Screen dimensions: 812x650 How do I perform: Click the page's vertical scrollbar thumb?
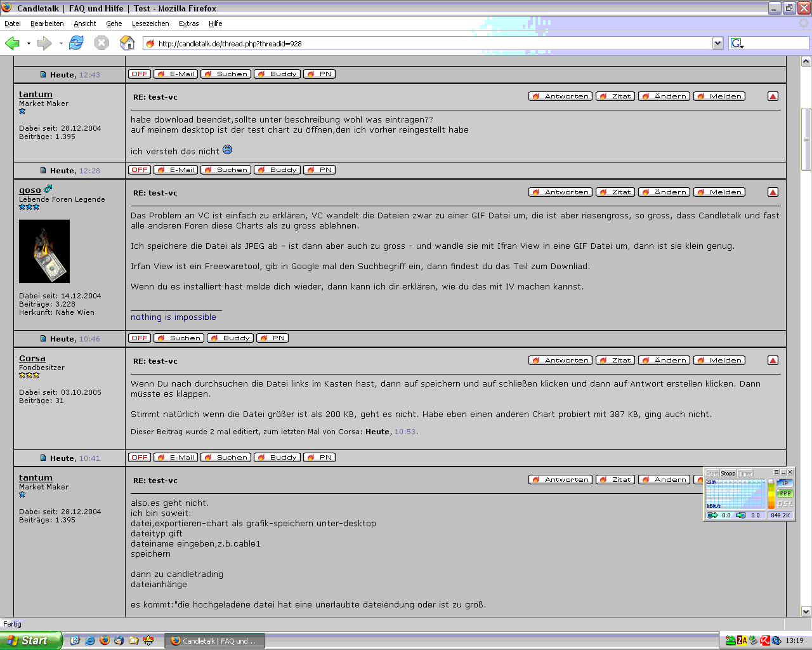coord(806,139)
